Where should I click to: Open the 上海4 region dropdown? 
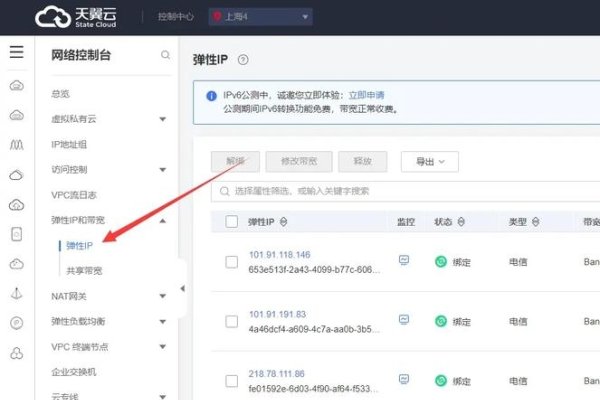coord(261,17)
